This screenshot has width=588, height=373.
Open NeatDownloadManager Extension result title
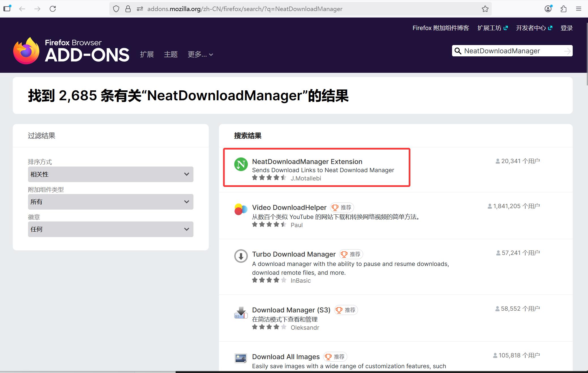(307, 161)
